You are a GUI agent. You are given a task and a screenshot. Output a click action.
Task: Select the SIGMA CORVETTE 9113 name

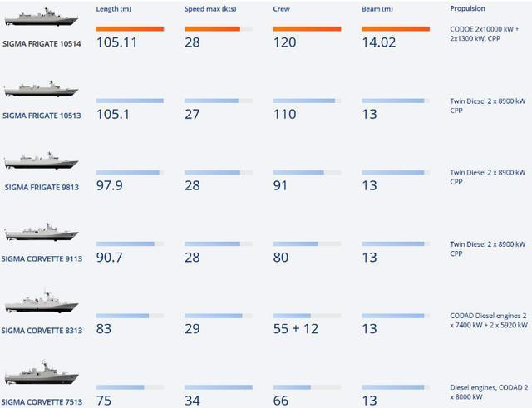[x=41, y=258]
